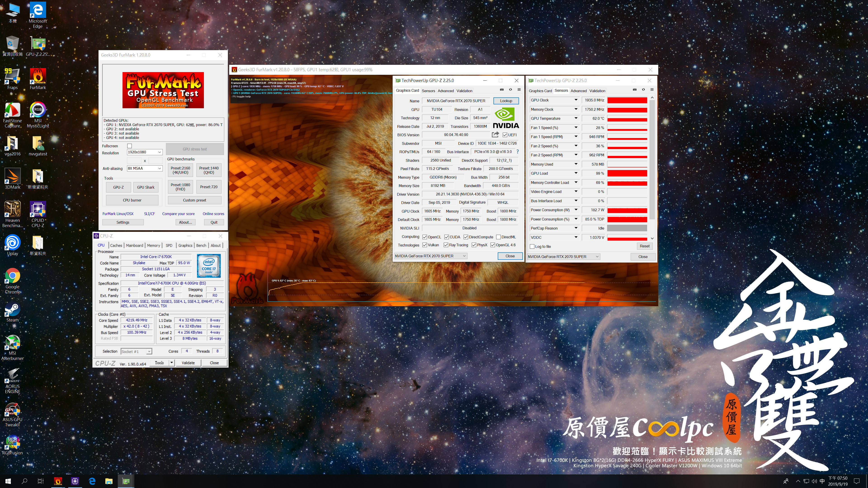Open RGBFusion desktop icon
Viewport: 868px width, 488px height.
[12, 445]
